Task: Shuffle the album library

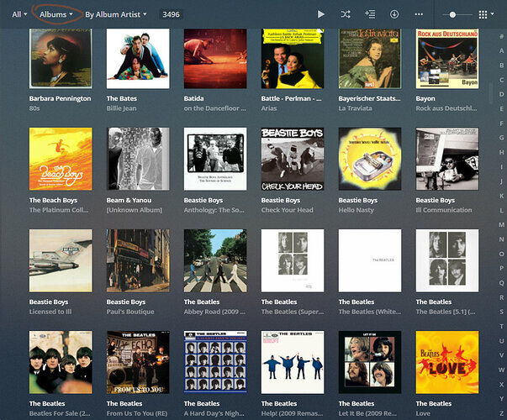Action: tap(346, 14)
